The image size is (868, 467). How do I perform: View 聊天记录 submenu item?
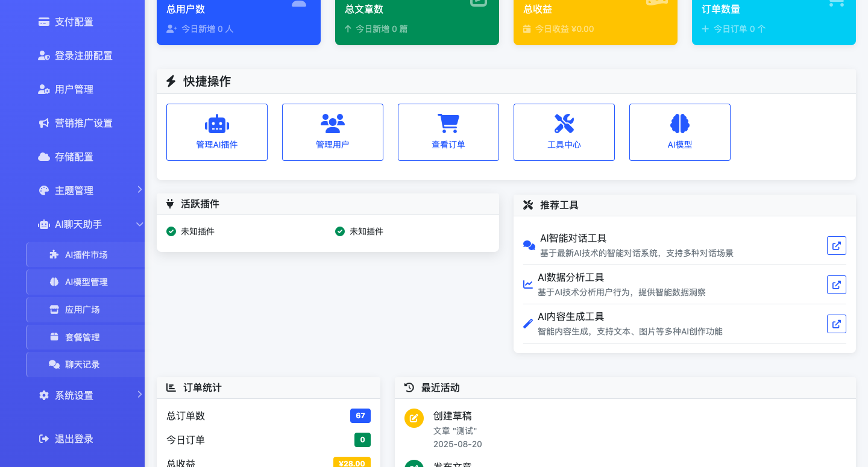[x=85, y=365]
